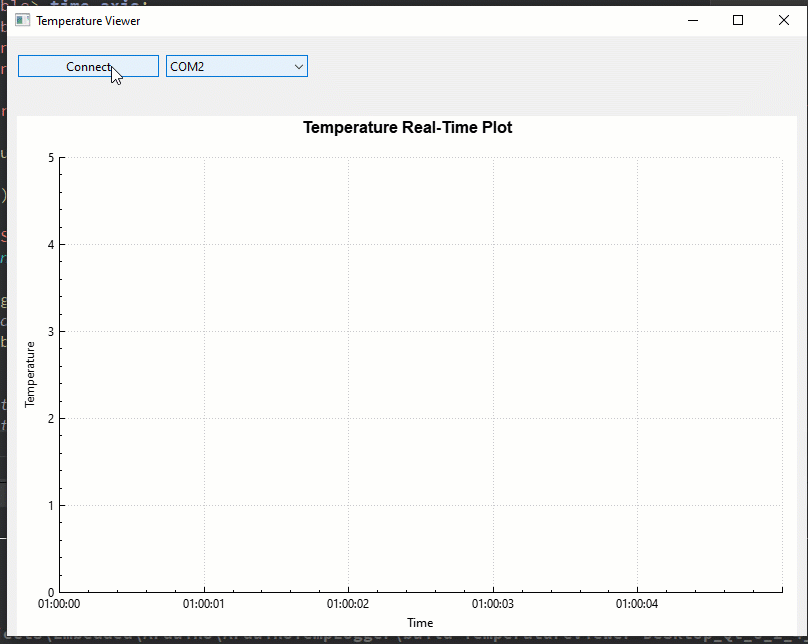Click the 01:00:00 time tick label
This screenshot has height=644, width=808.
(x=59, y=604)
